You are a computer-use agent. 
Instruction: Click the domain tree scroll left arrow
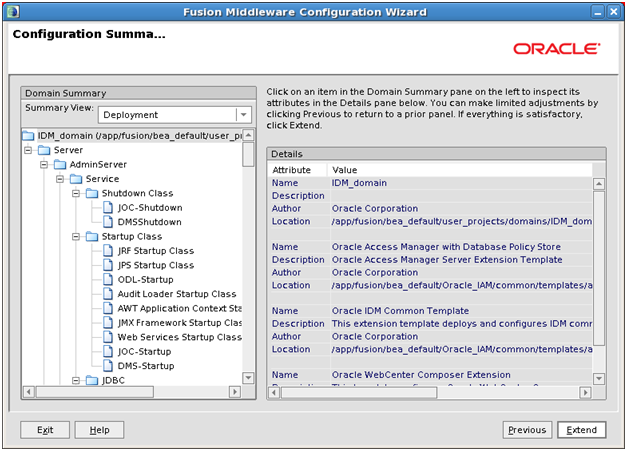click(28, 392)
